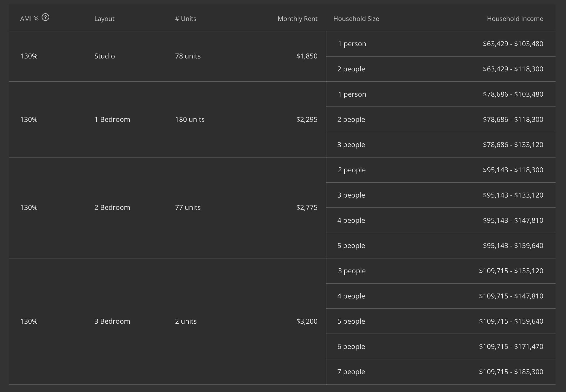Select the 1 Bedroom layout cell
Image resolution: width=566 pixels, height=392 pixels.
[112, 119]
